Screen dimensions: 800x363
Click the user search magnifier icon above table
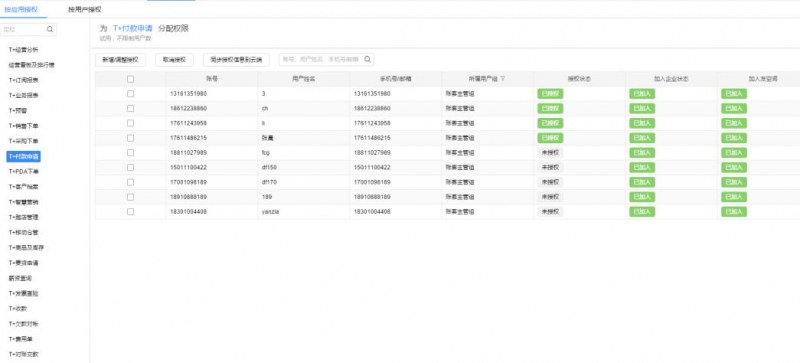point(367,59)
